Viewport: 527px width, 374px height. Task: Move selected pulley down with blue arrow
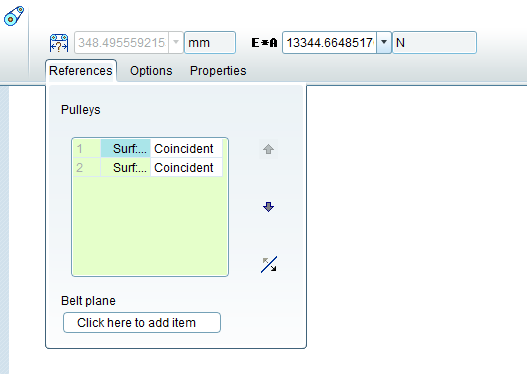tap(268, 207)
